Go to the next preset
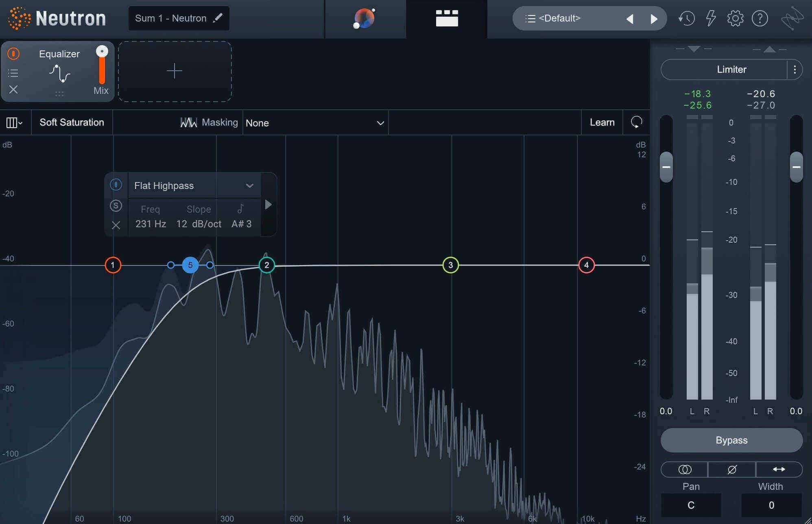Screen dimensions: 812x524 (654, 19)
